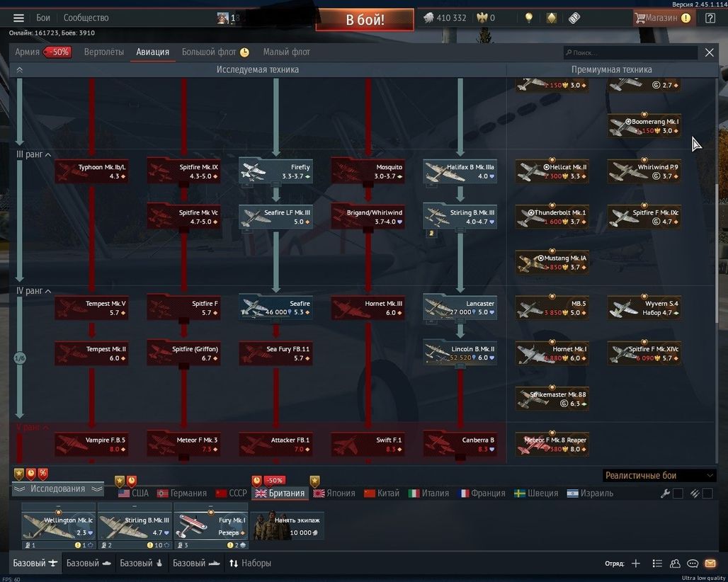Click the squad invite plus icon
The height and width of the screenshot is (582, 728).
636,563
